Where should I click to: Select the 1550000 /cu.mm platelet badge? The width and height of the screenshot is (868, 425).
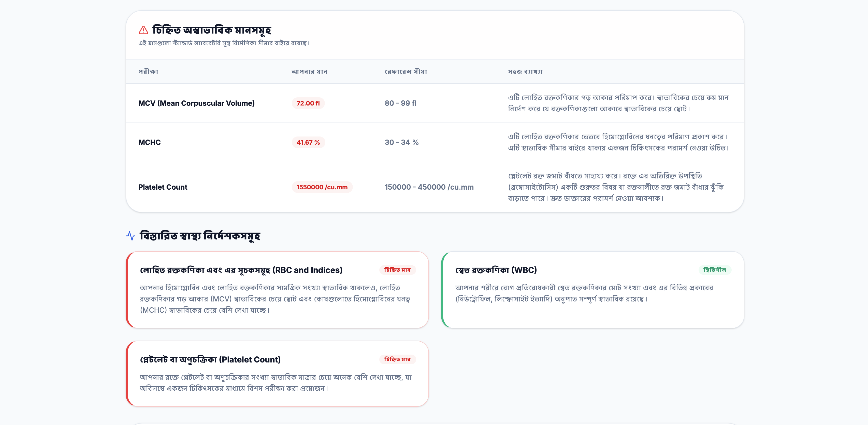click(x=322, y=187)
